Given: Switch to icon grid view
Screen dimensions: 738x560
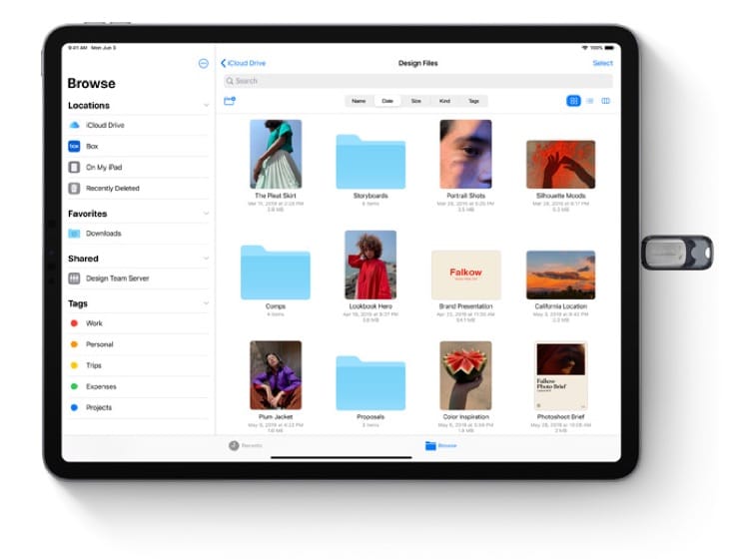Looking at the screenshot, I should (x=573, y=101).
